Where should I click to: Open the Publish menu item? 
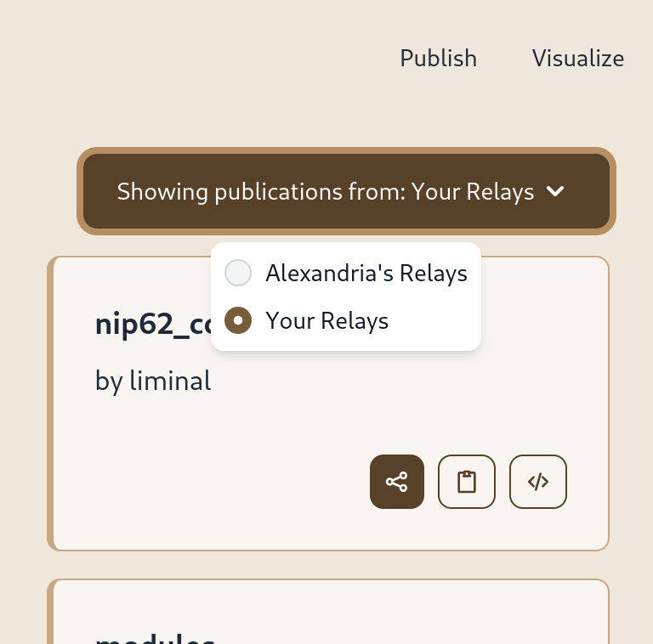[x=438, y=59]
